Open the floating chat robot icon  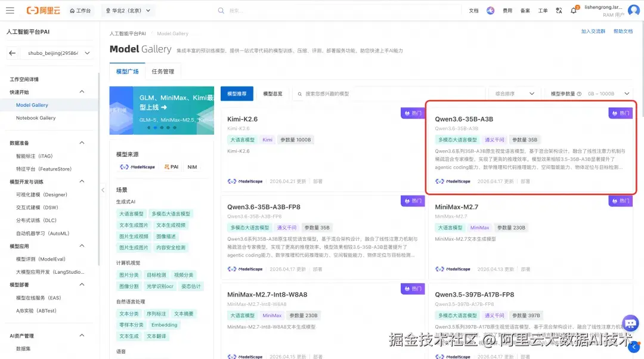pos(630,323)
